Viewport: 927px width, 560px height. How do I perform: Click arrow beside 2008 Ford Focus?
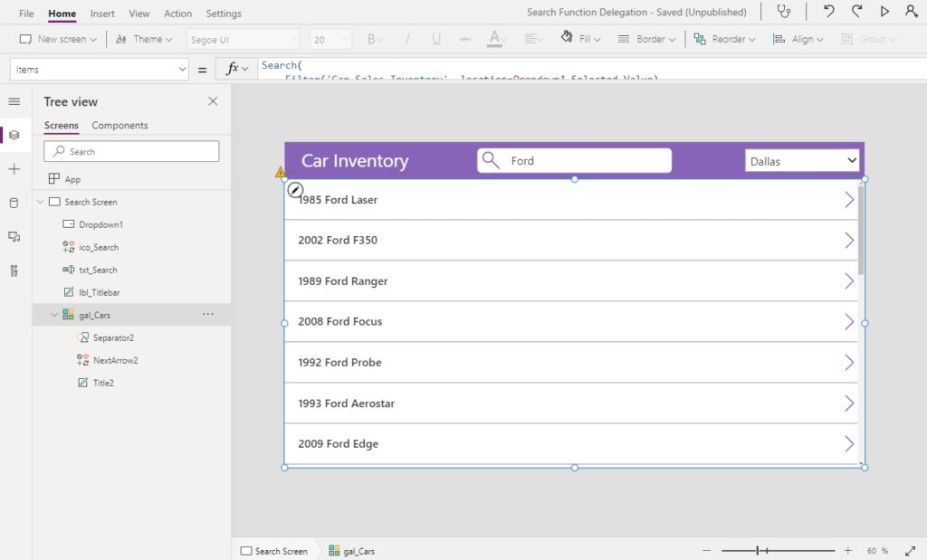pos(849,322)
